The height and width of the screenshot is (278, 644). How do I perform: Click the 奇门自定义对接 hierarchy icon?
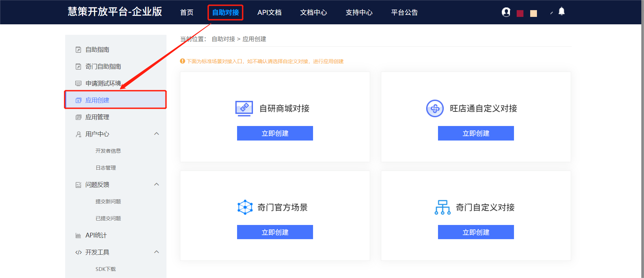tap(443, 207)
